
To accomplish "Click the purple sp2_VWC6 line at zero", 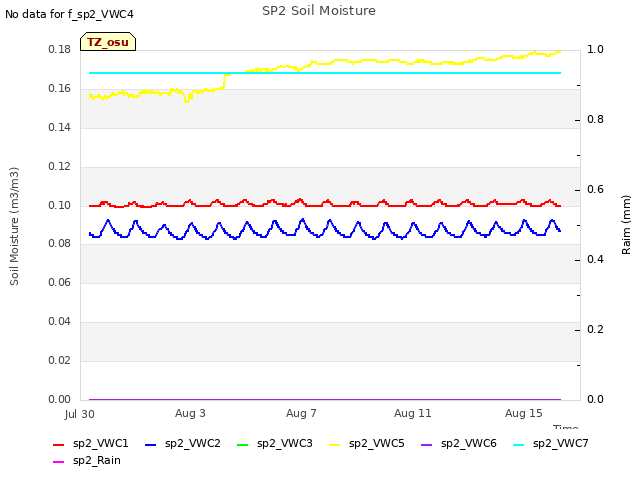I will (325, 399).
